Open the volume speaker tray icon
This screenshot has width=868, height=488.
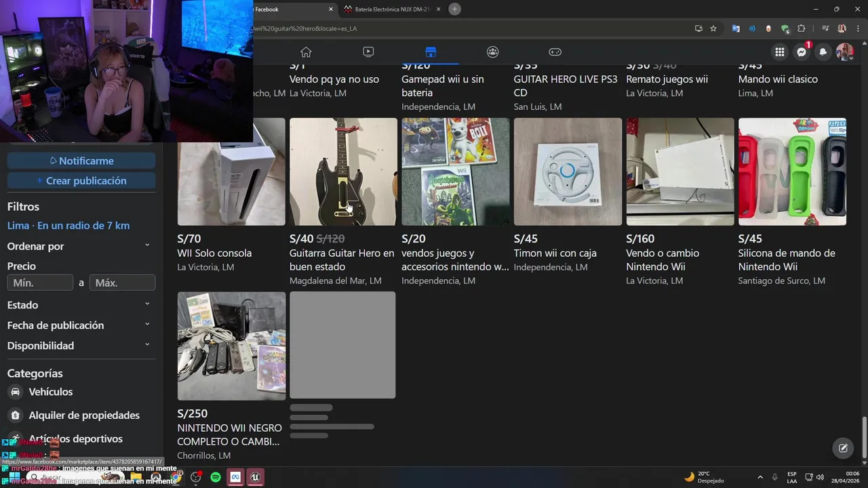pos(820,477)
